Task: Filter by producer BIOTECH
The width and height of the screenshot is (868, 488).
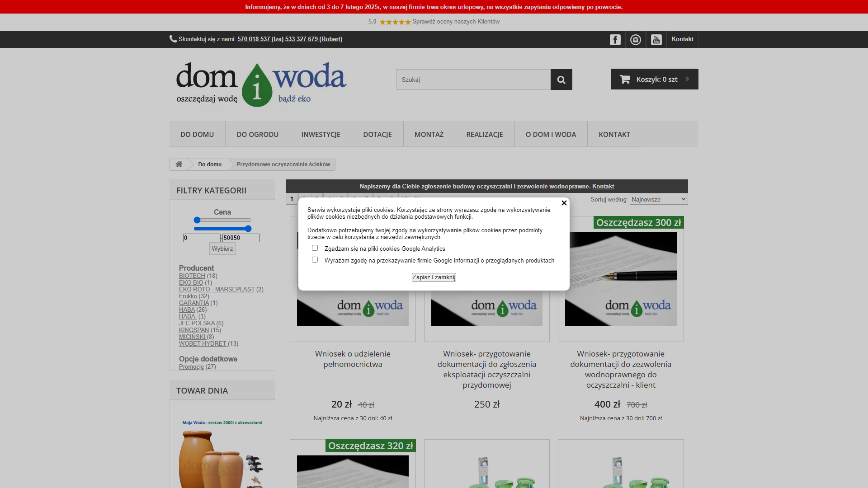Action: coord(192,276)
